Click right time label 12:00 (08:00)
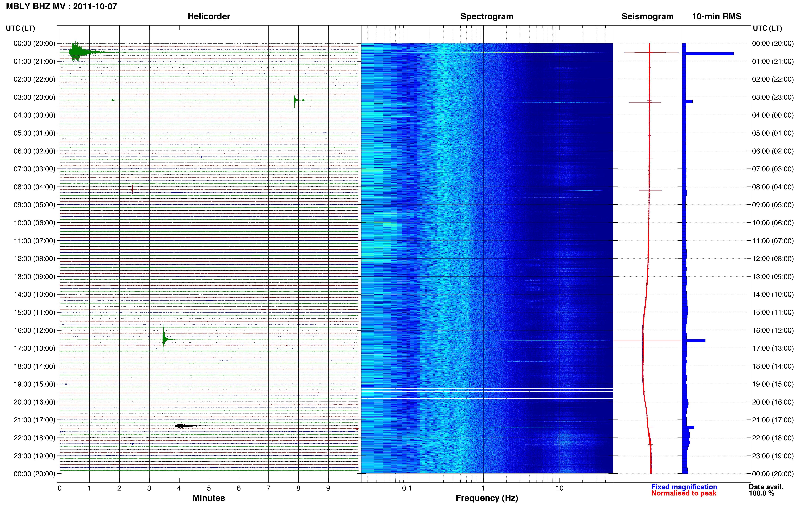The height and width of the screenshot is (508, 812). pyautogui.click(x=773, y=259)
